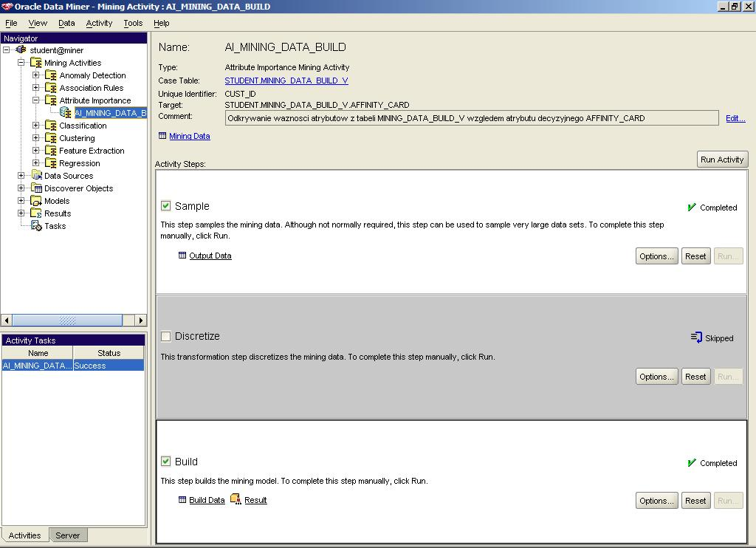This screenshot has height=548, width=756.
Task: Click the table icon beside Build Data
Action: coord(182,500)
